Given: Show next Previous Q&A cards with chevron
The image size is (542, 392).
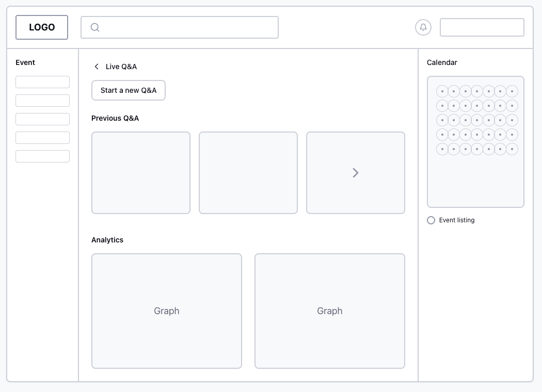Looking at the screenshot, I should tap(355, 173).
